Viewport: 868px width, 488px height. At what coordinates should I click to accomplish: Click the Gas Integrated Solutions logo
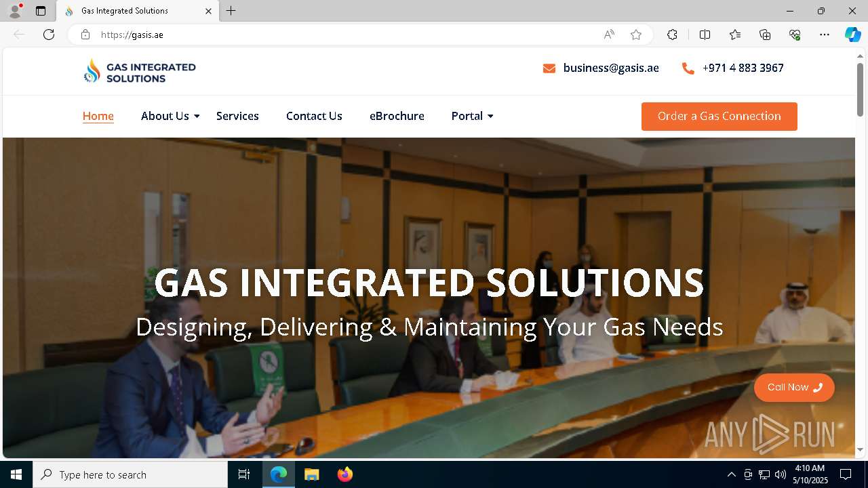pyautogui.click(x=140, y=71)
